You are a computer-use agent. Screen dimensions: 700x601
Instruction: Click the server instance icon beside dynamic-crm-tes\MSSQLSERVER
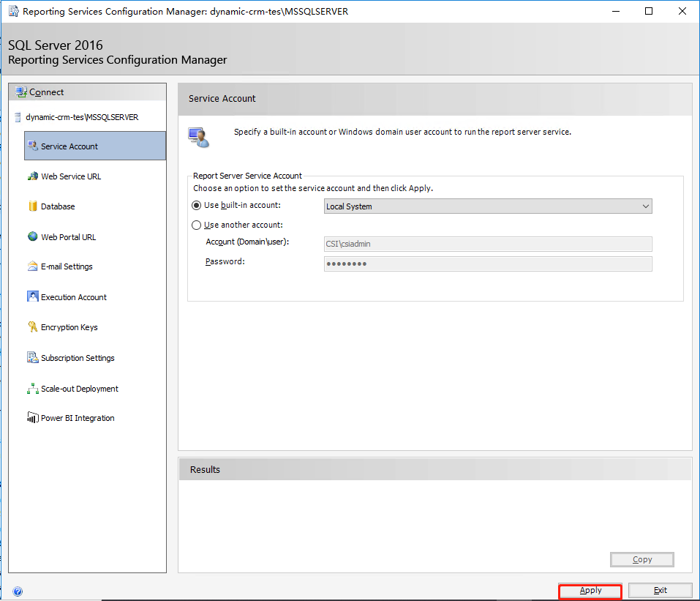(18, 118)
